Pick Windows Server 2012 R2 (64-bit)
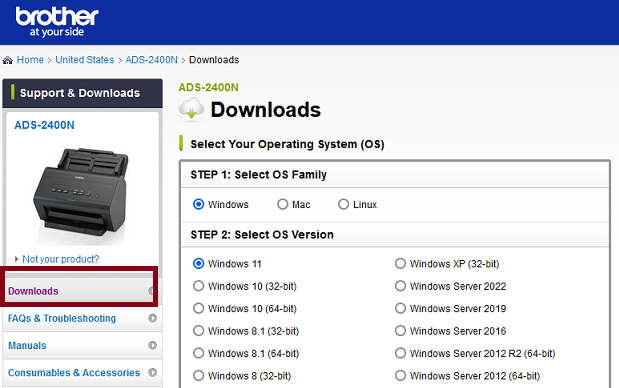The height and width of the screenshot is (388, 619). pos(400,353)
